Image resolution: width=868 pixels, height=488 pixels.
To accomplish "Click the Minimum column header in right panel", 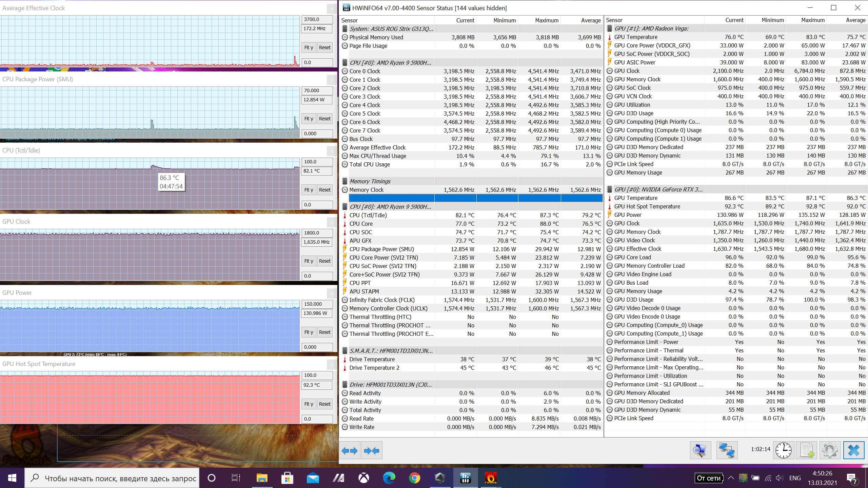I will 766,20.
